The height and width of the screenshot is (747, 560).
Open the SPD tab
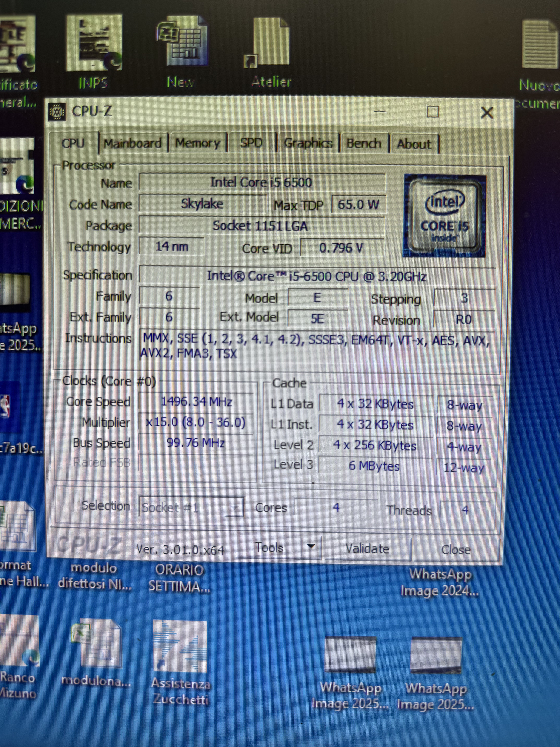point(251,143)
